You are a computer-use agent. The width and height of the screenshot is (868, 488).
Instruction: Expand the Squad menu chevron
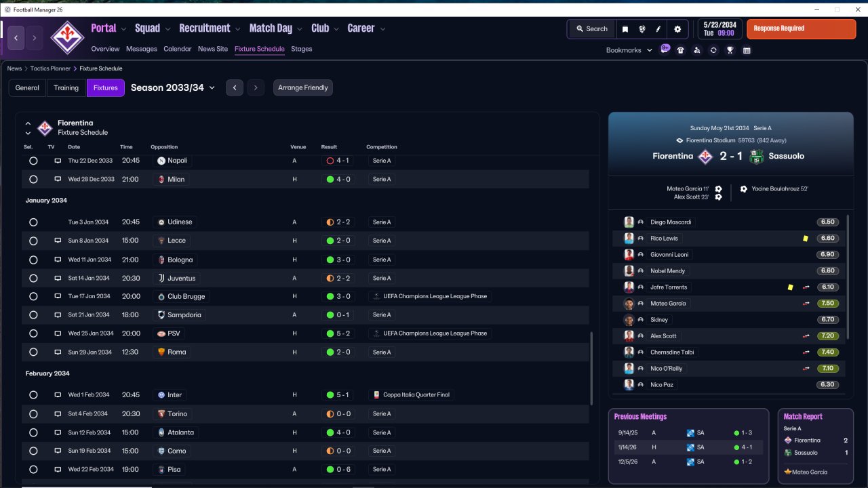tap(167, 29)
